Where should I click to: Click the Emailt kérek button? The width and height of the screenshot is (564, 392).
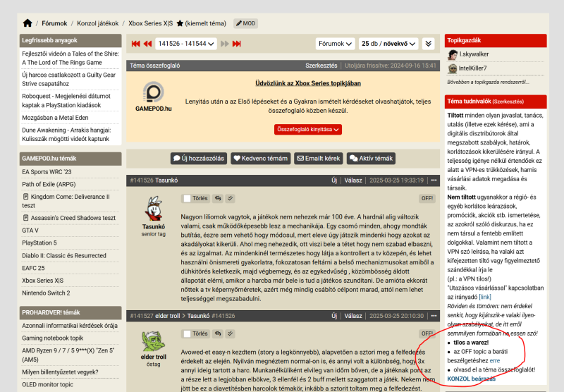(319, 158)
